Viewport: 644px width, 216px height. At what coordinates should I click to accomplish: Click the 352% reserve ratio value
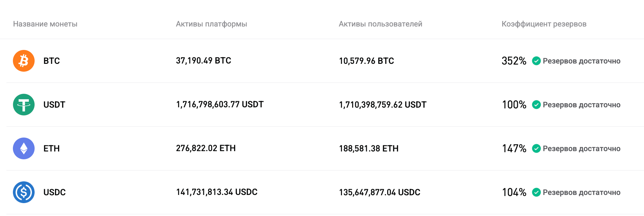coord(513,61)
